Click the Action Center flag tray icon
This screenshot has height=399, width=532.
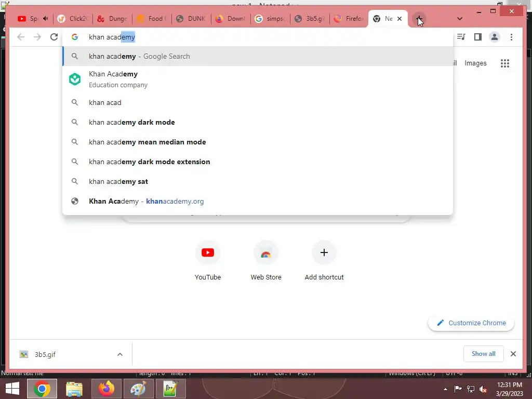point(458,389)
